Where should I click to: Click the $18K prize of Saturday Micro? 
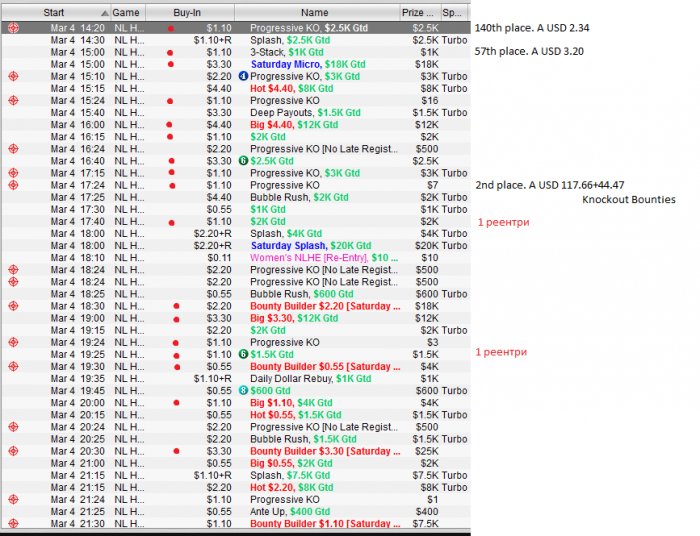coord(427,64)
